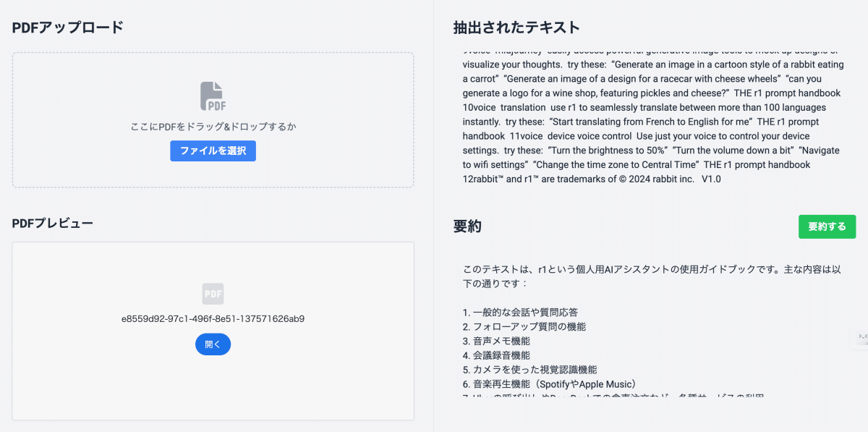This screenshot has width=868, height=432.
Task: Click the 抽出されたテキスト heading
Action: coord(516,27)
